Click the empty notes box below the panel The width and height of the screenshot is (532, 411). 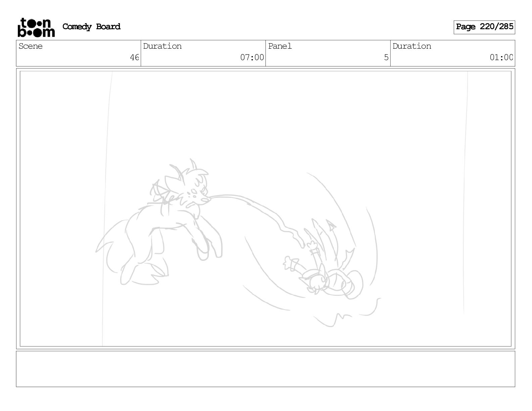265,369
